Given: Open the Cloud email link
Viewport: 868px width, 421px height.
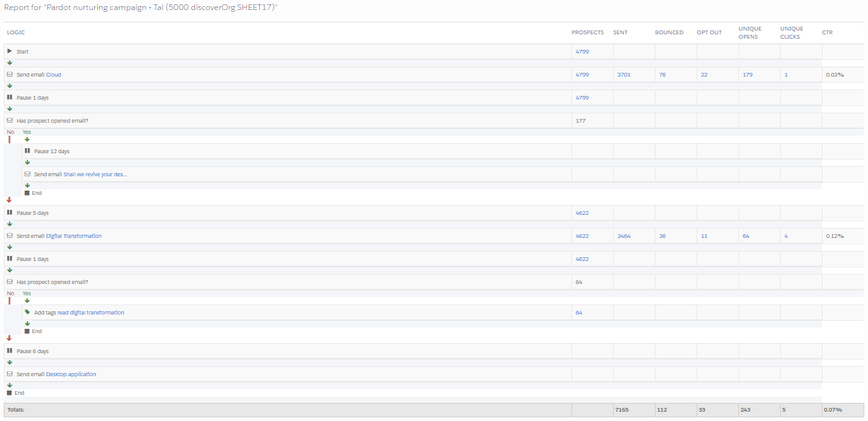Looking at the screenshot, I should tap(54, 74).
